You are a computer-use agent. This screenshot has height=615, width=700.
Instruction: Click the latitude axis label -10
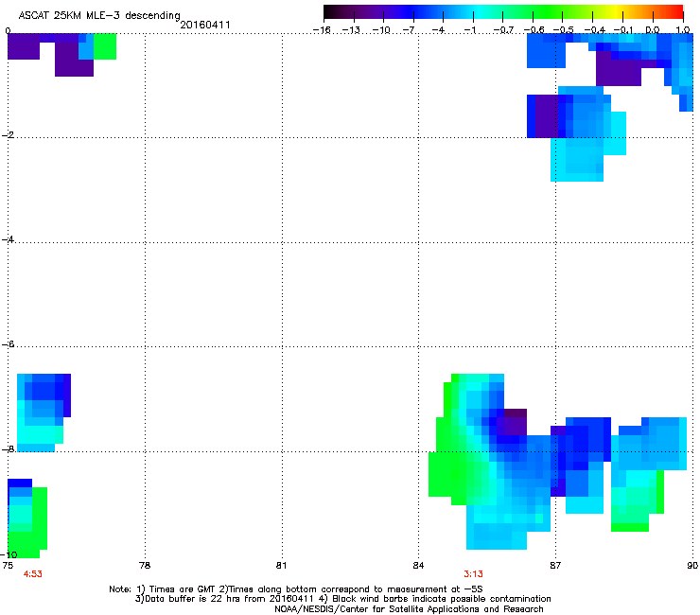coord(9,554)
